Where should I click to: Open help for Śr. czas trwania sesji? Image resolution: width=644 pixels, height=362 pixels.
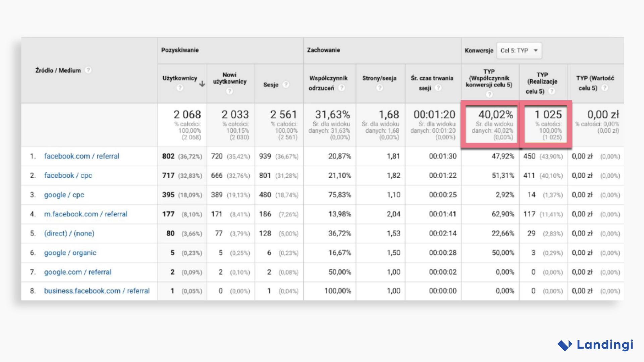438,88
